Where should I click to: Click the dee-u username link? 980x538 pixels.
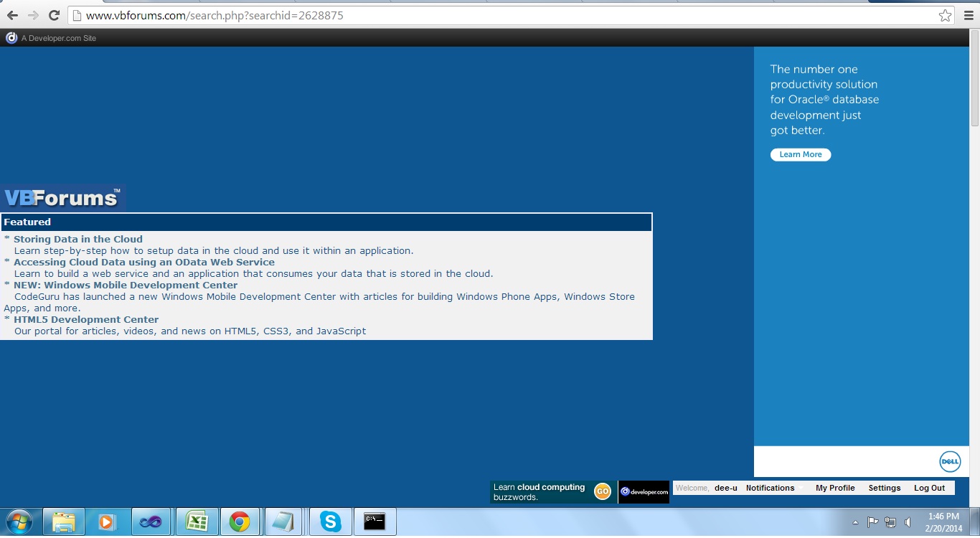coord(725,488)
